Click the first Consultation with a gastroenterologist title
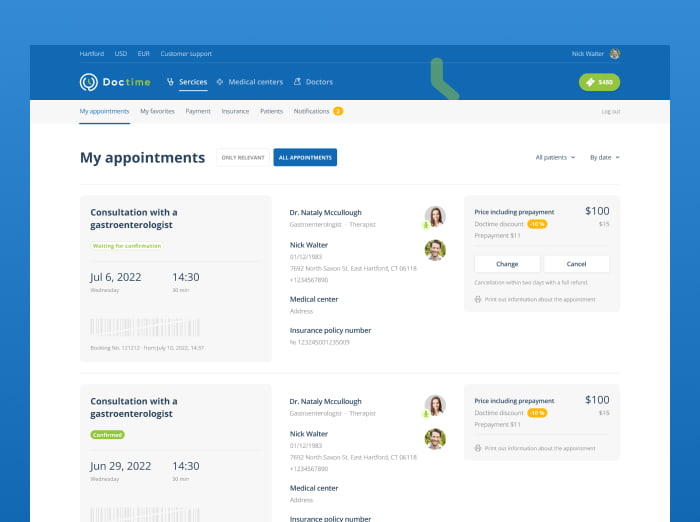The height and width of the screenshot is (522, 700). pyautogui.click(x=134, y=218)
